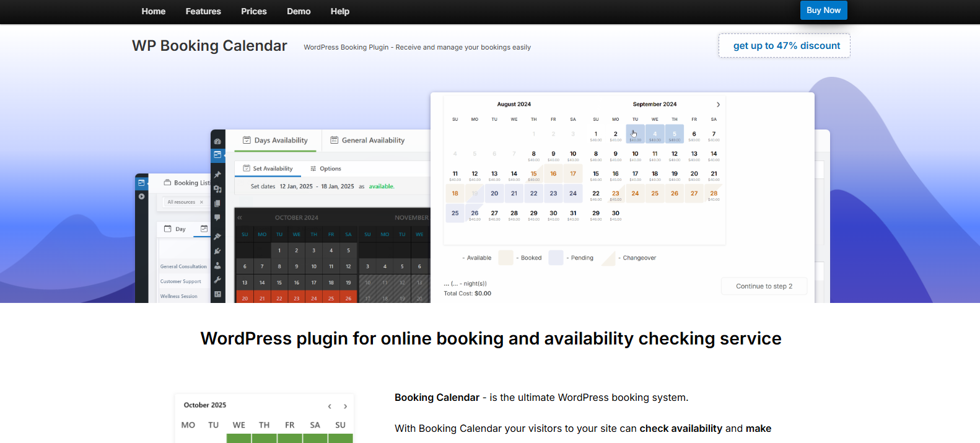Switch to the General Availability tab
The height and width of the screenshot is (443, 980).
367,141
